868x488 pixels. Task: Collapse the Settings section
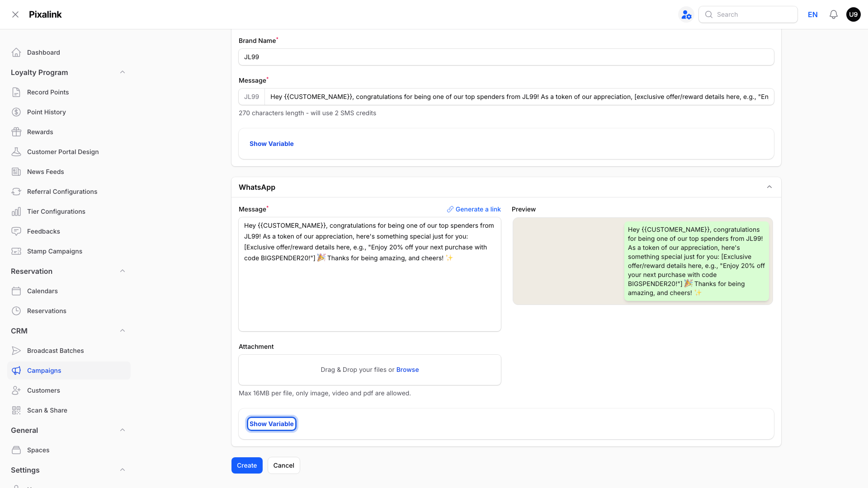pos(123,470)
